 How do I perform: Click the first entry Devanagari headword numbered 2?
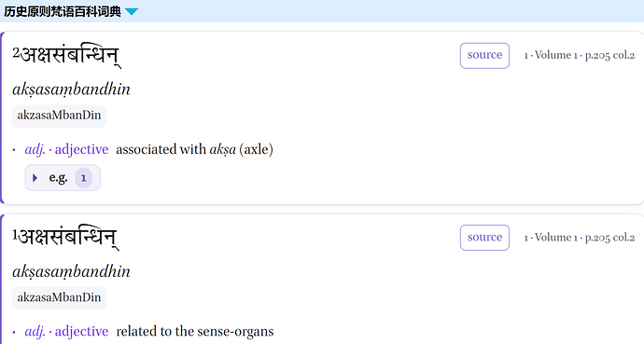pyautogui.click(x=66, y=56)
